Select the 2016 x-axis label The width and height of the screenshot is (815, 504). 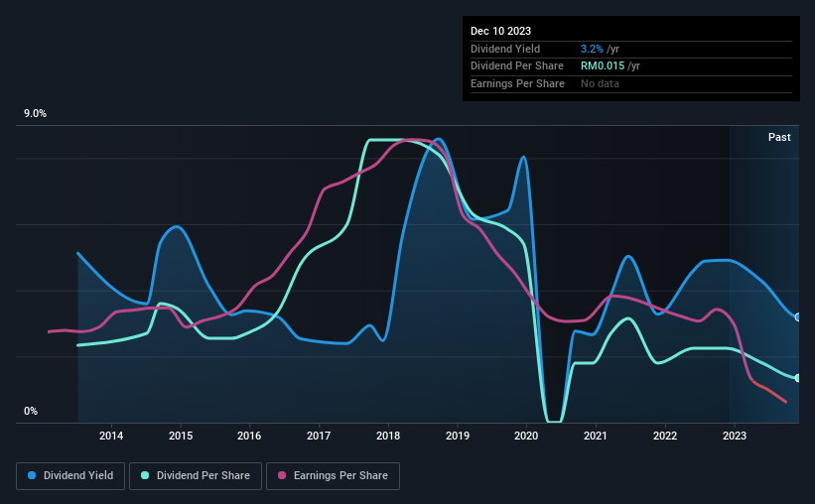click(249, 436)
